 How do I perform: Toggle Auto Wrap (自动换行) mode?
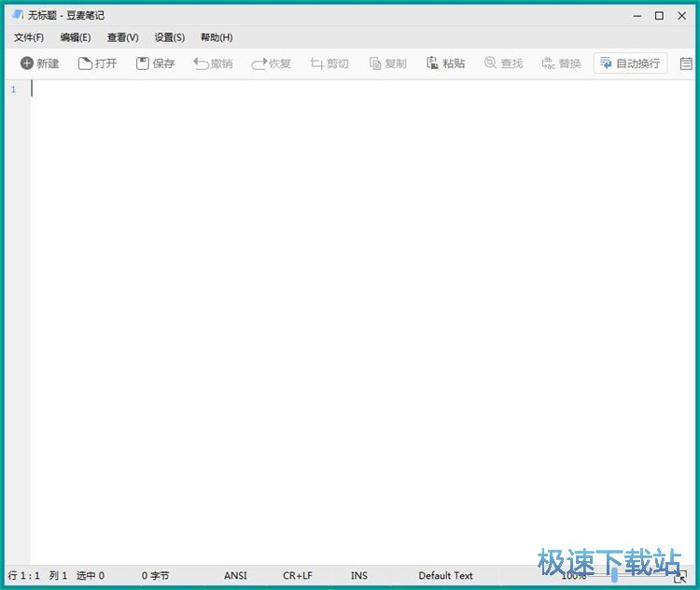tap(630, 63)
